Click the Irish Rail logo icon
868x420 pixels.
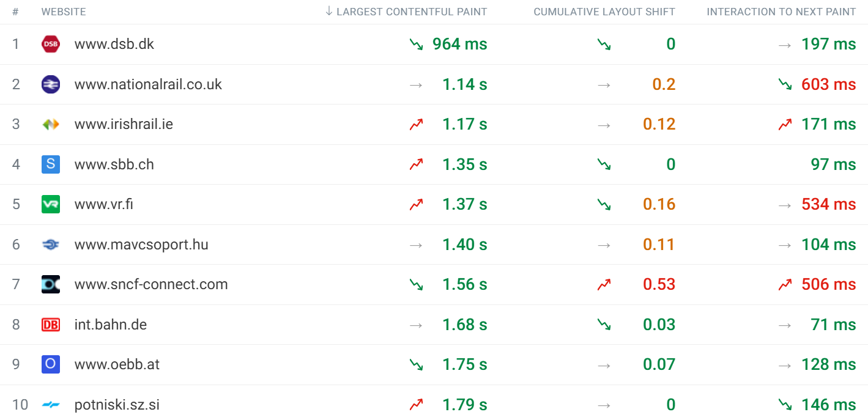[x=51, y=124]
